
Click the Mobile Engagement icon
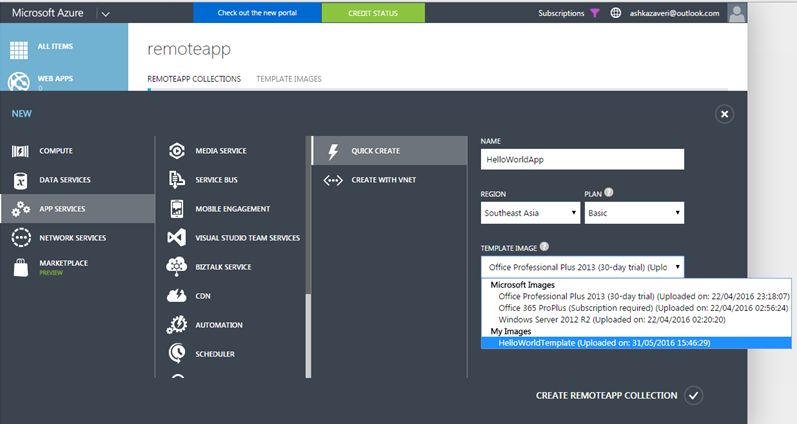click(x=177, y=209)
